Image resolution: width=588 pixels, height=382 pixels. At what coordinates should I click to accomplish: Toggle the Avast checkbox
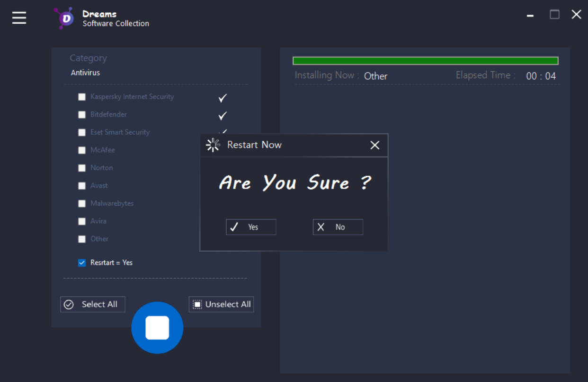click(x=82, y=186)
